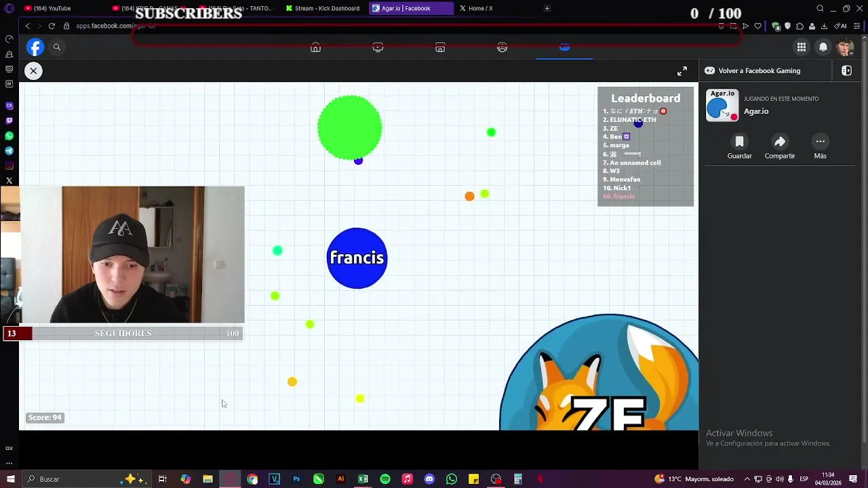868x488 pixels.
Task: Open Chrome from the taskbar
Action: pyautogui.click(x=252, y=479)
